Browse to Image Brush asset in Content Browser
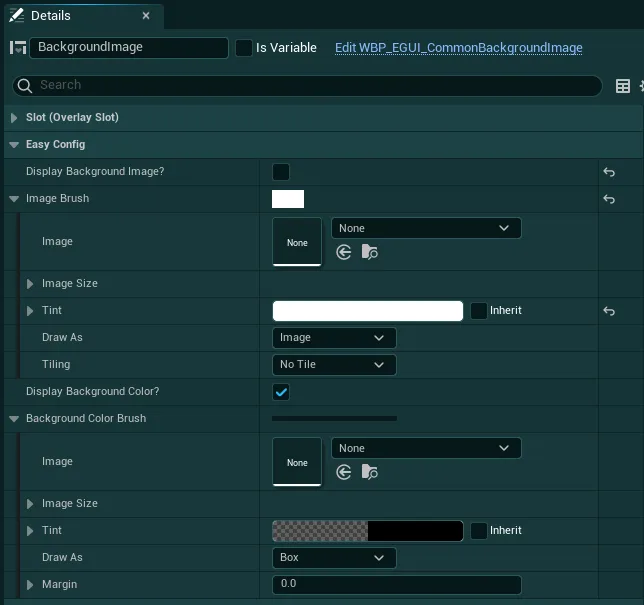Image resolution: width=644 pixels, height=605 pixels. pyautogui.click(x=370, y=252)
